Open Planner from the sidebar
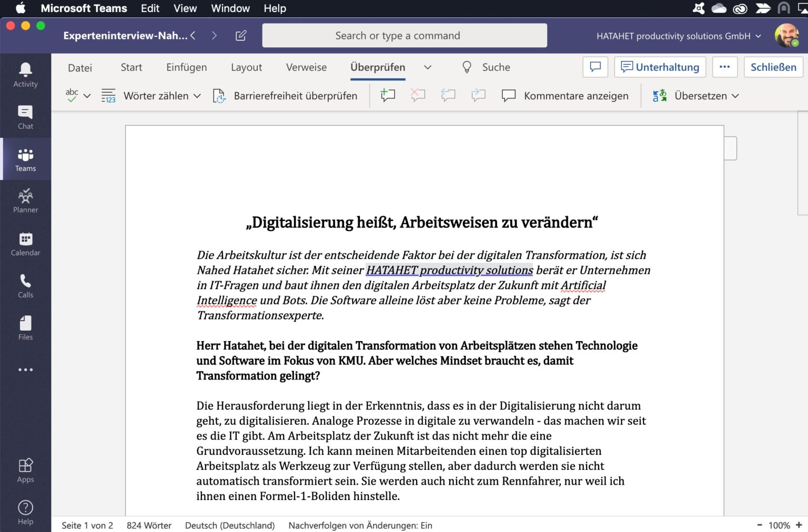 coord(25,201)
